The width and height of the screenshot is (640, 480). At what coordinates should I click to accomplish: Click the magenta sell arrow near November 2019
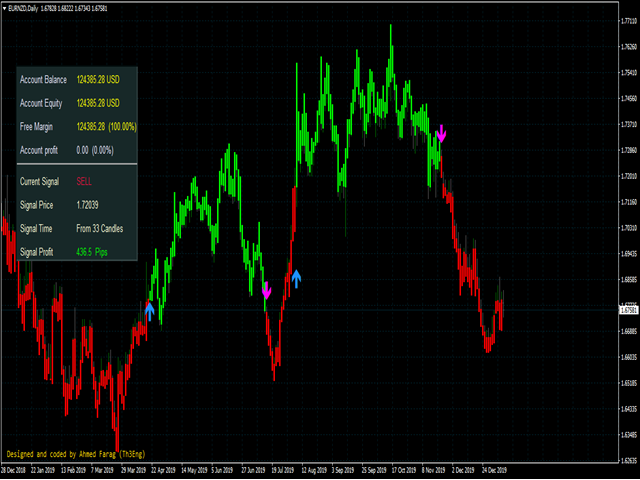441,131
